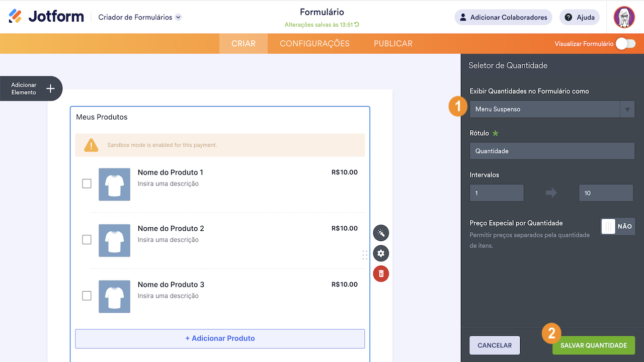The image size is (644, 362).
Task: Click the Adicionar Elemento plus icon
Action: (x=50, y=88)
